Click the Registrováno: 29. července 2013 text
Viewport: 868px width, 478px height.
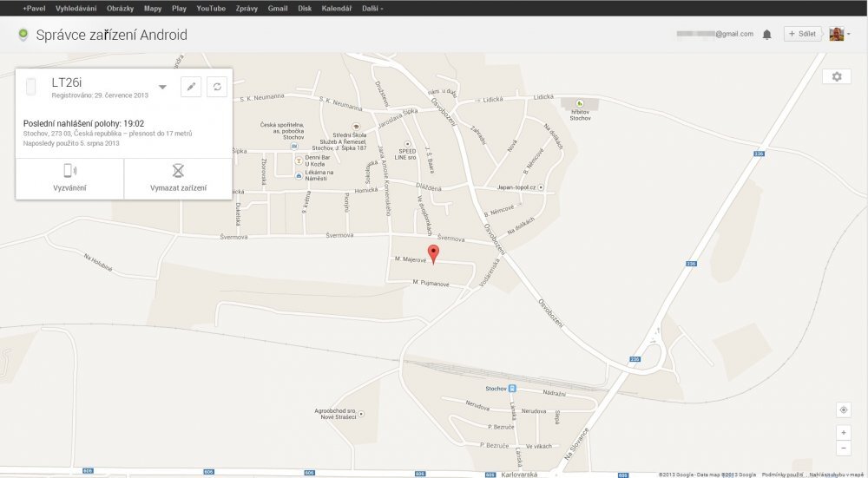pyautogui.click(x=100, y=95)
